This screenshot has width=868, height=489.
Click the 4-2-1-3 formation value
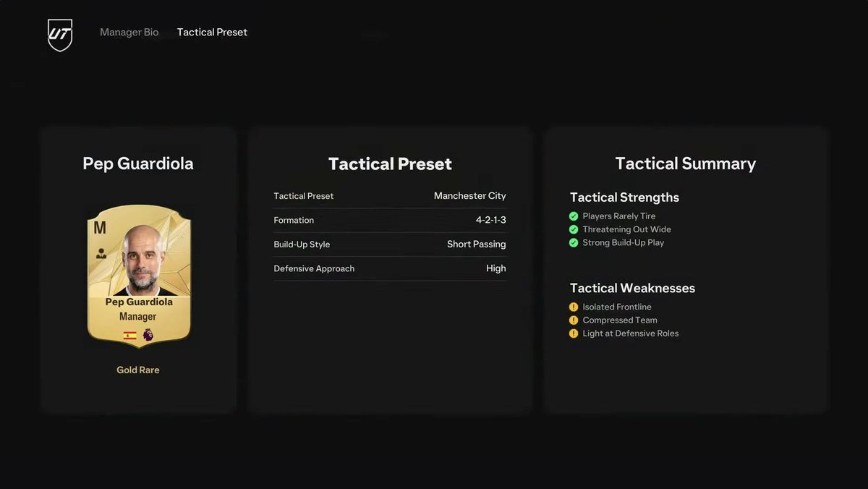491,220
